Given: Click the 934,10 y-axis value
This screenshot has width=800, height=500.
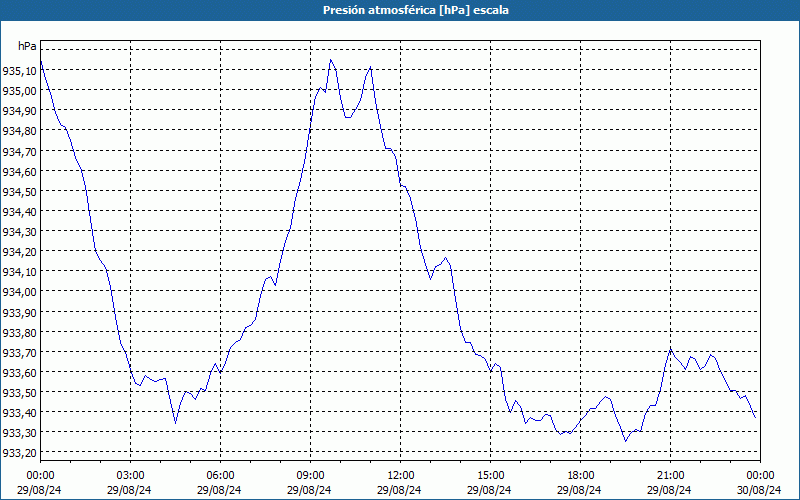Looking at the screenshot, I should [x=19, y=271].
